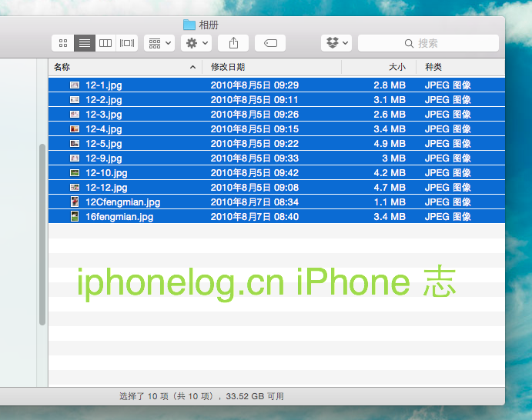This screenshot has height=420, width=532.
Task: Click the file name 12-5.jpg
Action: [x=104, y=144]
